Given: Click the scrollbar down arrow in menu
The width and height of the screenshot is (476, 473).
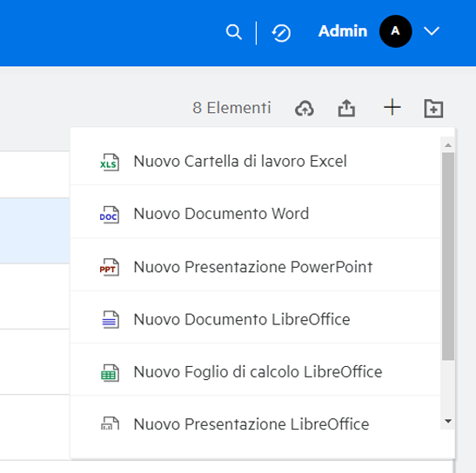Looking at the screenshot, I should 448,421.
